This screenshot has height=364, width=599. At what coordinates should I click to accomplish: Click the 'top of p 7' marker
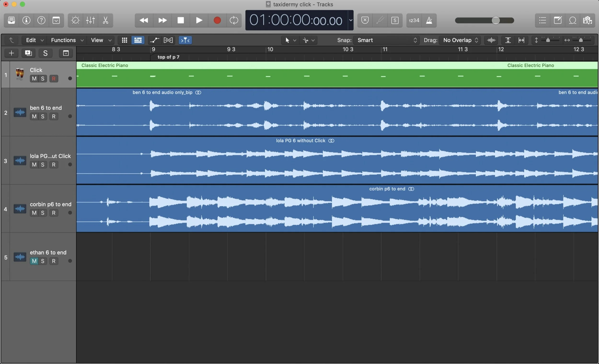click(168, 57)
